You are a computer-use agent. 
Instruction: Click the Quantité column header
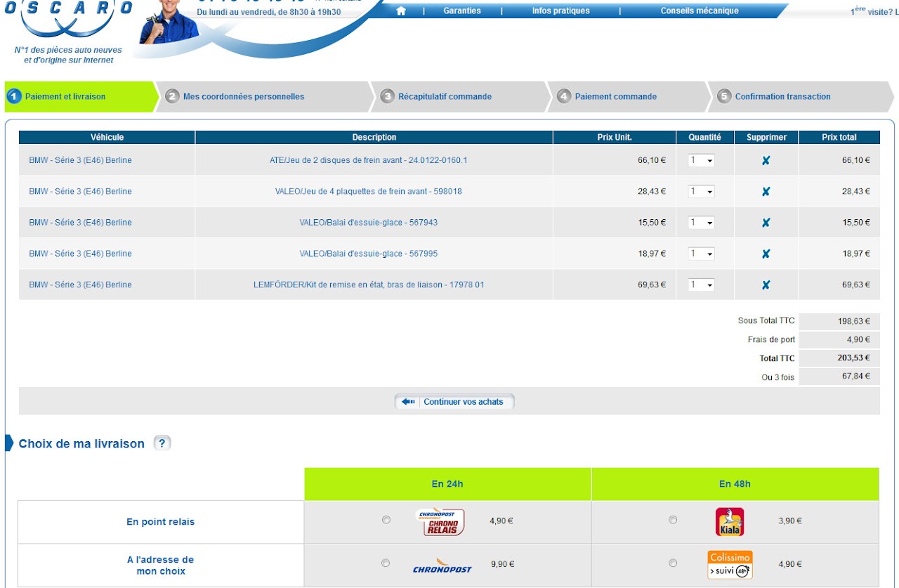(x=705, y=137)
